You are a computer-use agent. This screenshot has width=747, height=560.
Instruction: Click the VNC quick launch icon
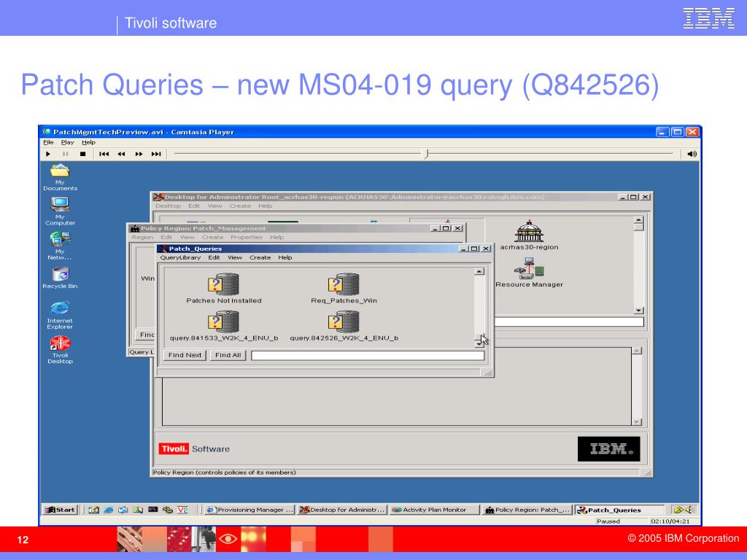click(x=182, y=510)
